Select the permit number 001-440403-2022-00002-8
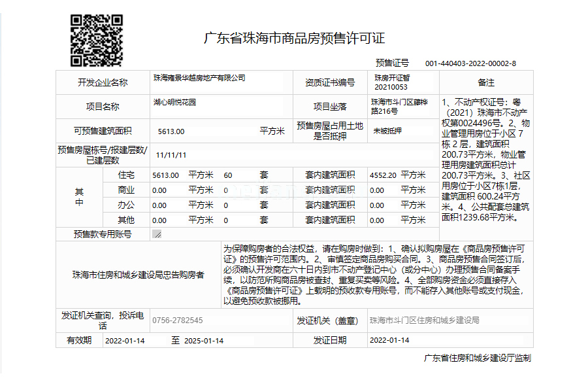The height and width of the screenshot is (382, 588). (470, 63)
